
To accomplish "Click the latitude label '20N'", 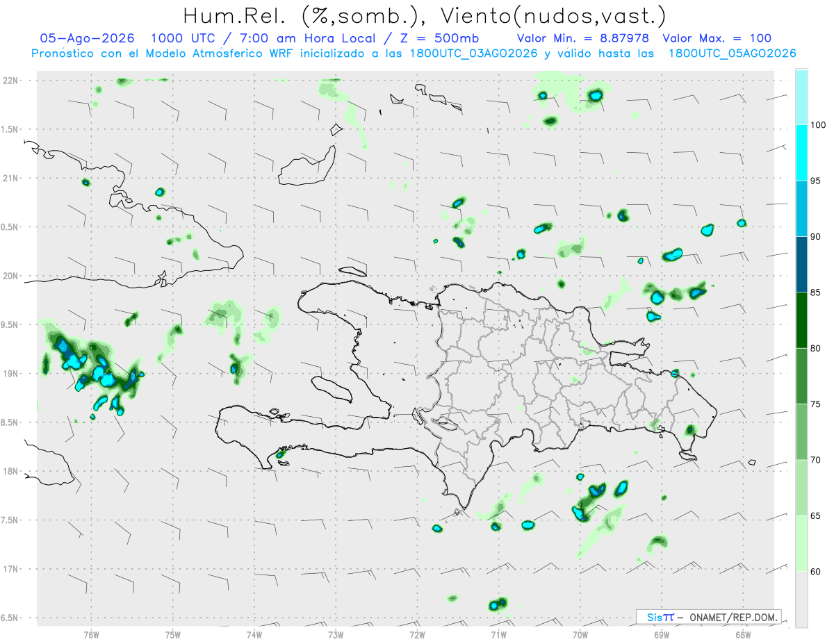I will pyautogui.click(x=10, y=276).
